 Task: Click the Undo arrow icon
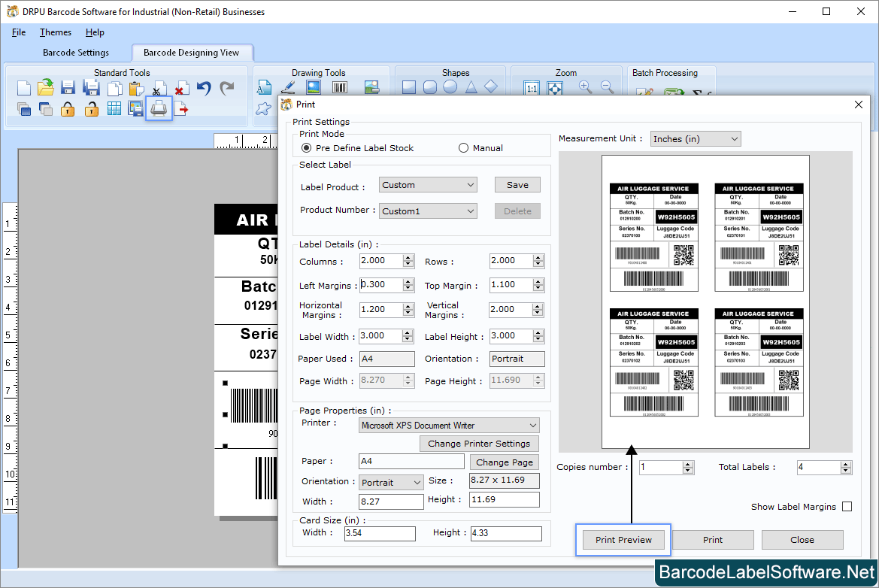click(x=204, y=88)
